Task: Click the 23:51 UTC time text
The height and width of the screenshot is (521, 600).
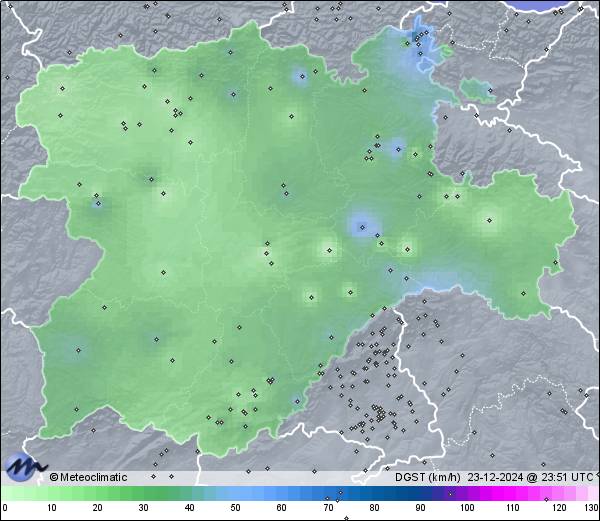Action: pyautogui.click(x=566, y=477)
